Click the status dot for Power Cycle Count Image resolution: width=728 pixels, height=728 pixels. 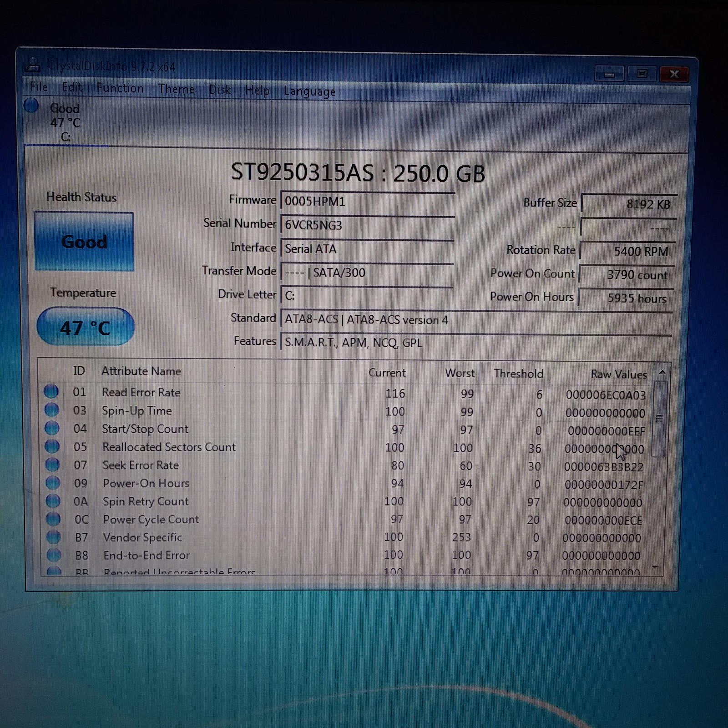click(53, 519)
